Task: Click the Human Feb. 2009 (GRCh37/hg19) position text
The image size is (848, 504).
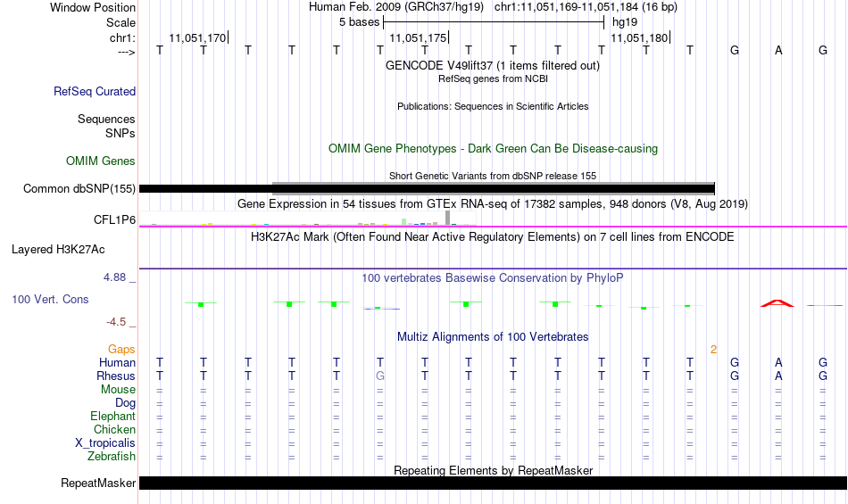Action: tap(395, 7)
